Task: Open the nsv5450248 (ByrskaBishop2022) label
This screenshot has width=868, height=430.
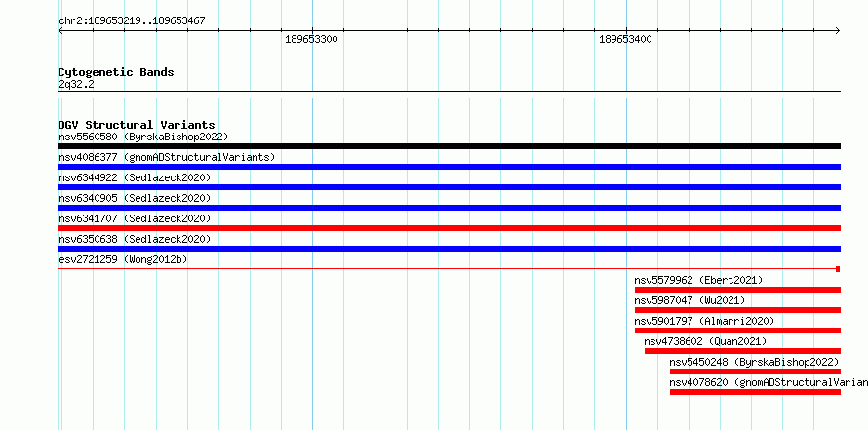Action: point(754,362)
